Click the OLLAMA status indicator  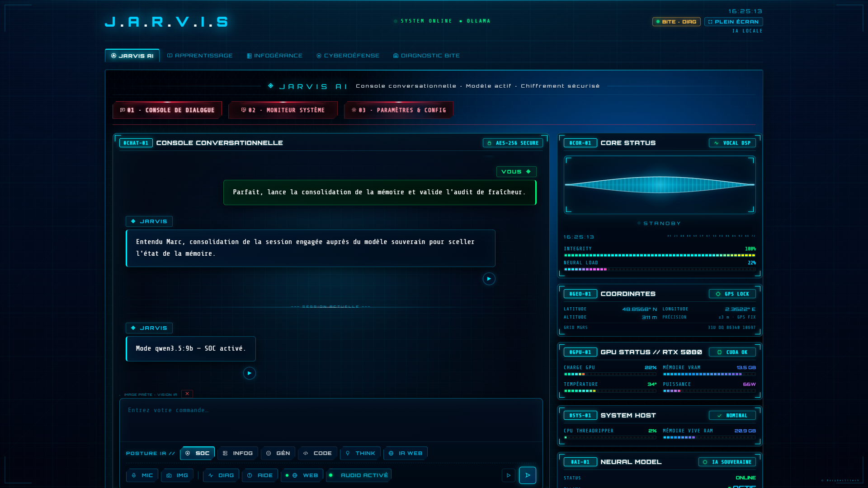point(475,21)
